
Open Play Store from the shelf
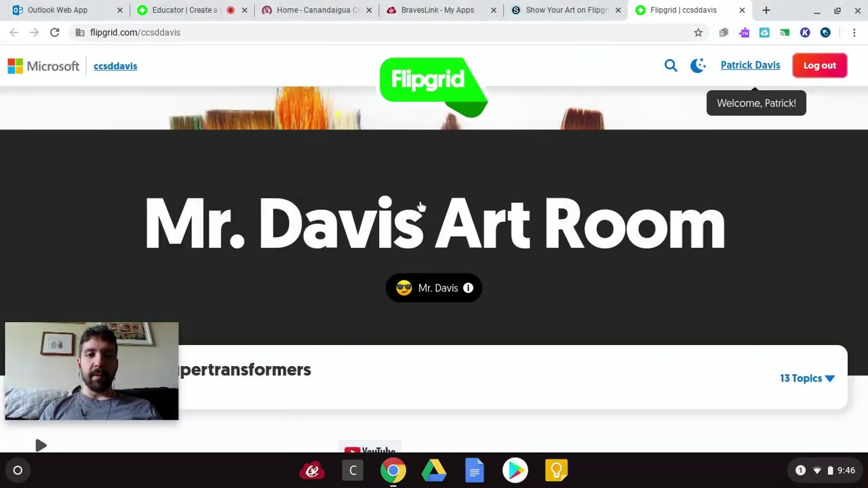point(515,470)
